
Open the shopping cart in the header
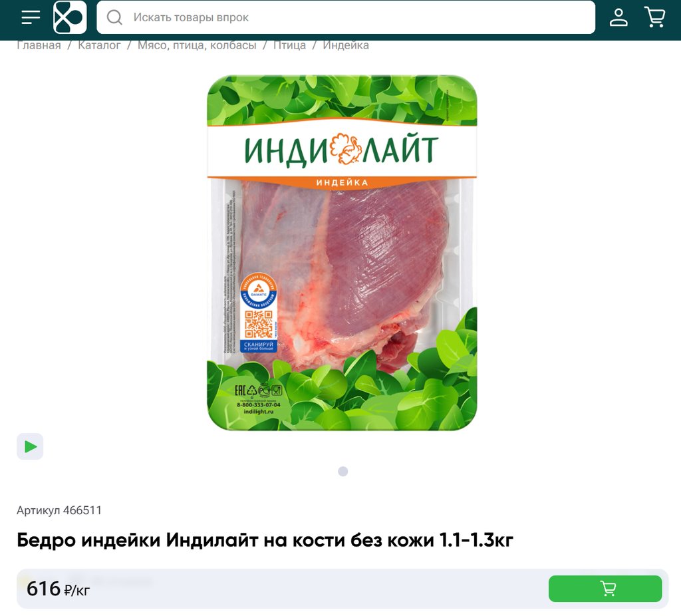point(655,17)
